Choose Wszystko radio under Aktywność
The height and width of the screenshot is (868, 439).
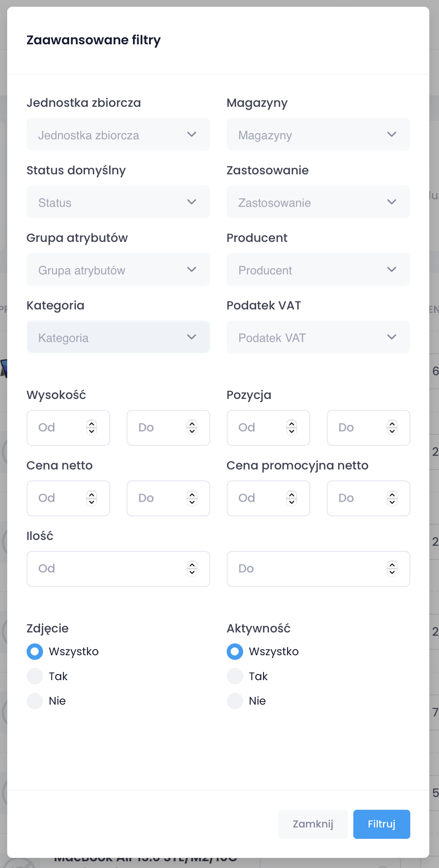coord(235,651)
